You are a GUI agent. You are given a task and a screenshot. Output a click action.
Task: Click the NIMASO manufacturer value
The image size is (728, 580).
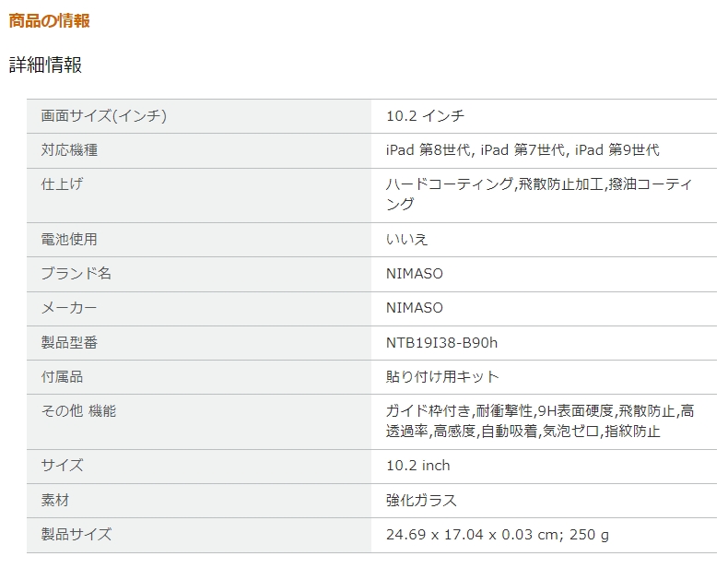(x=415, y=308)
